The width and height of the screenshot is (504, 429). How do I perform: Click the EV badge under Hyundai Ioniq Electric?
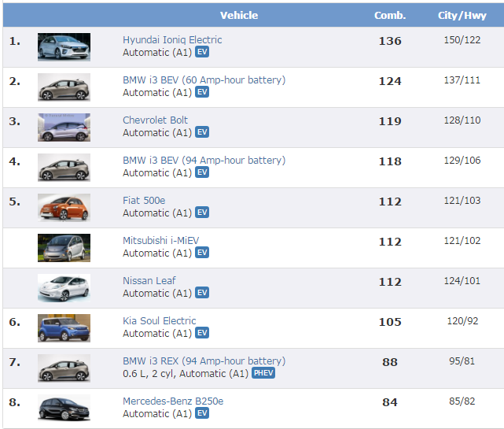pos(202,53)
